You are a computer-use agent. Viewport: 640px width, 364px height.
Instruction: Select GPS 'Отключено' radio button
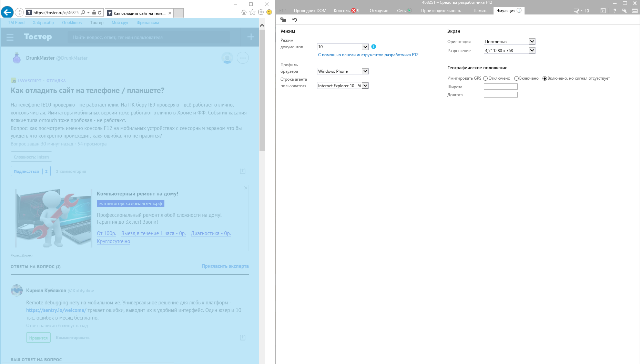coord(485,79)
